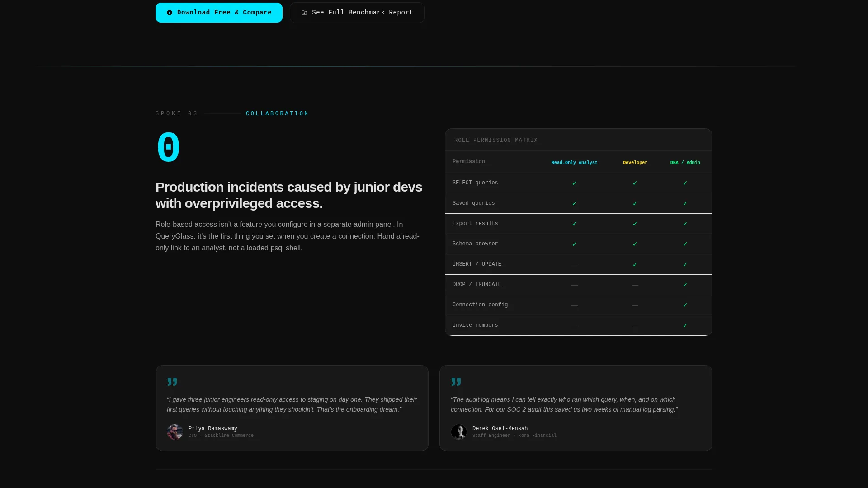Click the Invite members row label

(x=475, y=325)
